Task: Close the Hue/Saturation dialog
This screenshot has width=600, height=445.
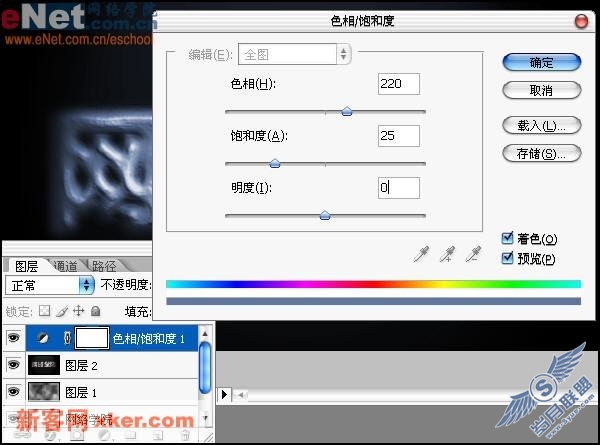Action: [581, 21]
